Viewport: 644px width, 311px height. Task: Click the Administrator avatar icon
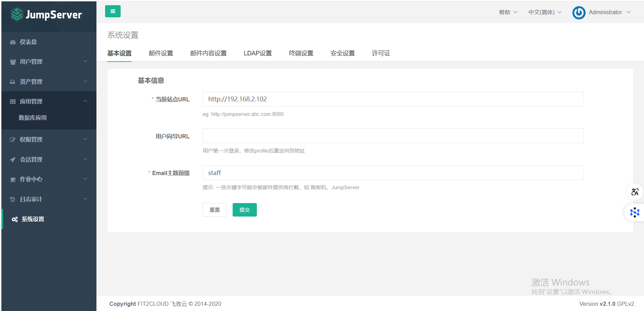pos(579,12)
